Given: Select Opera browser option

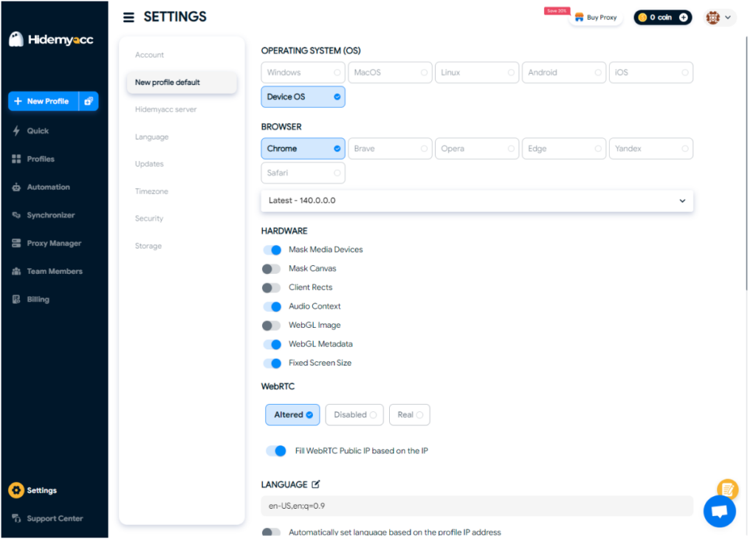Looking at the screenshot, I should (477, 148).
